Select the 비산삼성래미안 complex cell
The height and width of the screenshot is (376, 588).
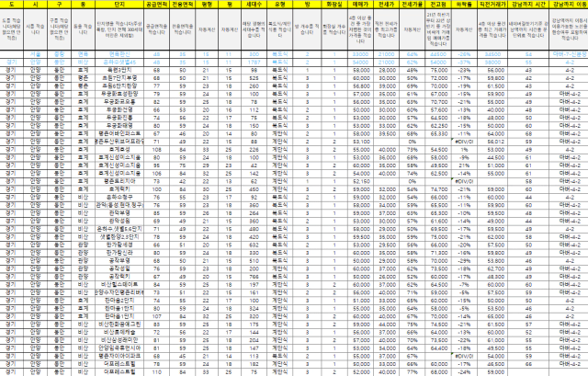click(119, 340)
